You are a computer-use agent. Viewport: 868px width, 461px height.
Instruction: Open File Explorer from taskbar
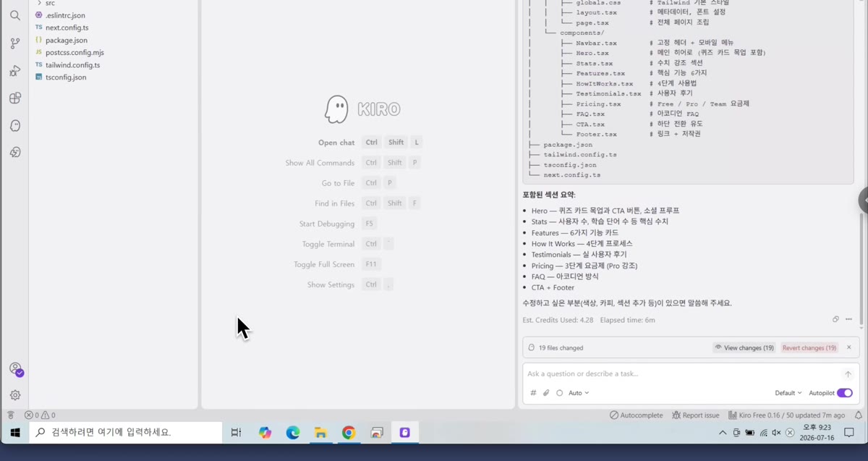point(320,433)
